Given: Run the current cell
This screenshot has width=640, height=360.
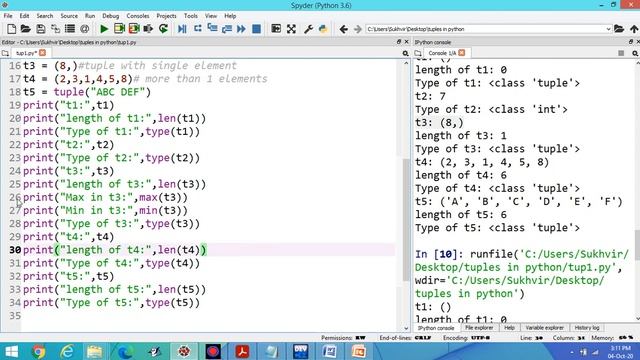Looking at the screenshot, I should [119, 29].
